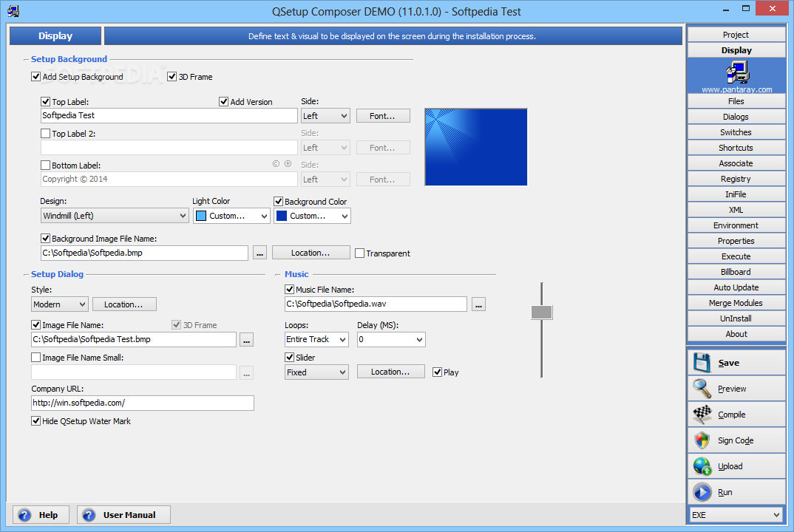794x532 pixels.
Task: Open the Shortcuts section
Action: 736,148
